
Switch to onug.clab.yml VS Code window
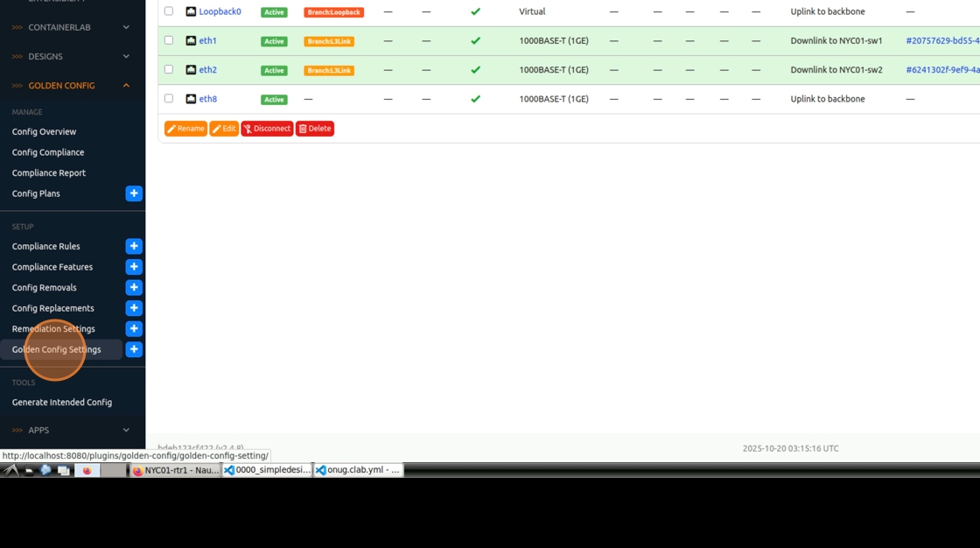click(358, 470)
